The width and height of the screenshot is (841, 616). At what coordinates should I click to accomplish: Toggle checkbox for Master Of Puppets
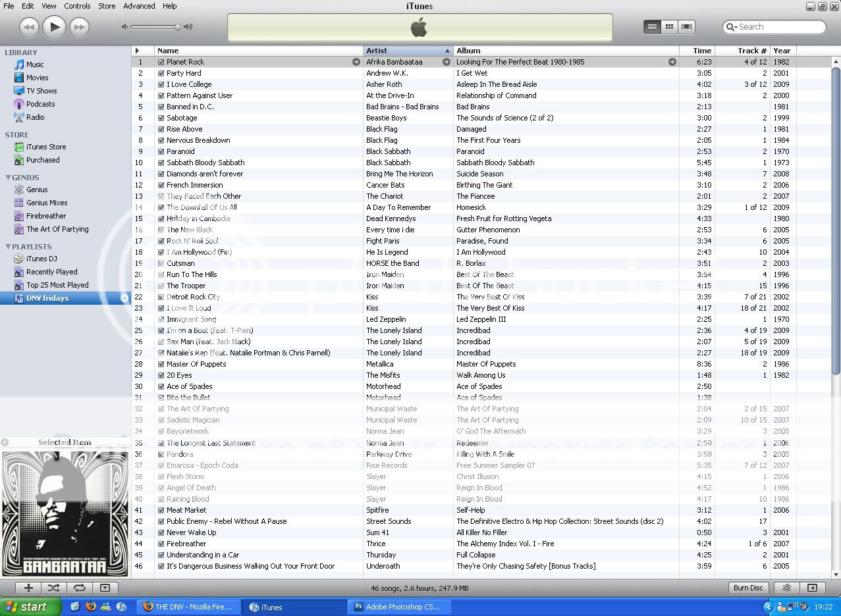coord(161,364)
